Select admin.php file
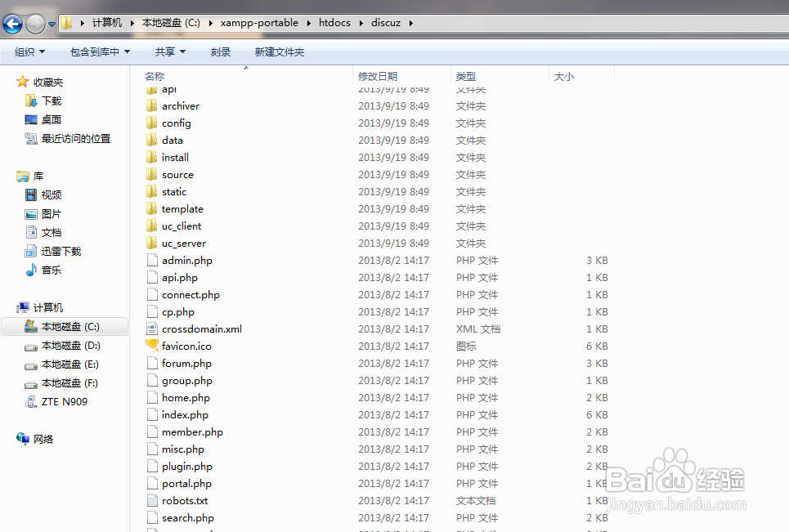 click(x=187, y=261)
